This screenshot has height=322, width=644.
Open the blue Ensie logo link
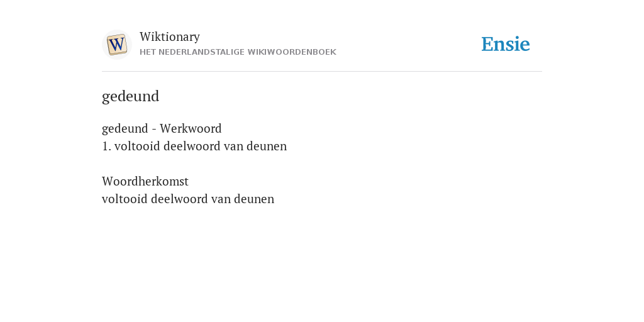506,44
